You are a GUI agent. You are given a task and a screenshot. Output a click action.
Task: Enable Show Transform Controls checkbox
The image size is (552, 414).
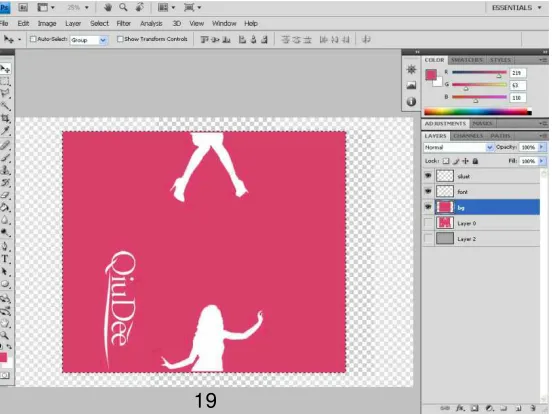(x=120, y=39)
